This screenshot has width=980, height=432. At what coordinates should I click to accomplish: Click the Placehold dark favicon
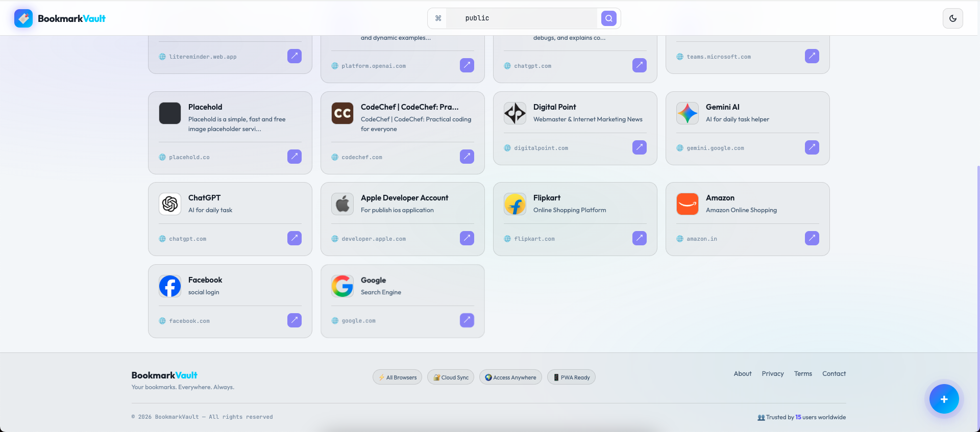point(170,113)
